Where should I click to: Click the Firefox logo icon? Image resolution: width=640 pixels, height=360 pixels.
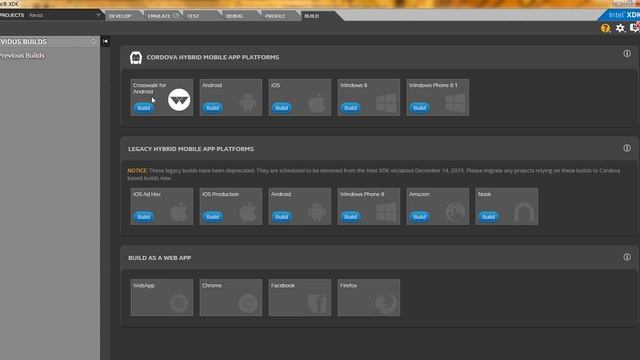click(x=386, y=303)
